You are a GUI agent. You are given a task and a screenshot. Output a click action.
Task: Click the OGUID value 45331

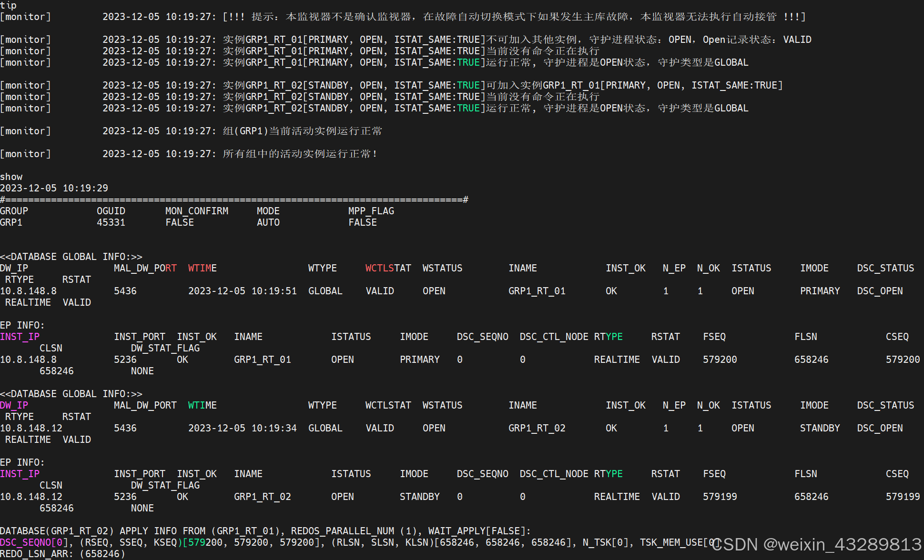(111, 222)
